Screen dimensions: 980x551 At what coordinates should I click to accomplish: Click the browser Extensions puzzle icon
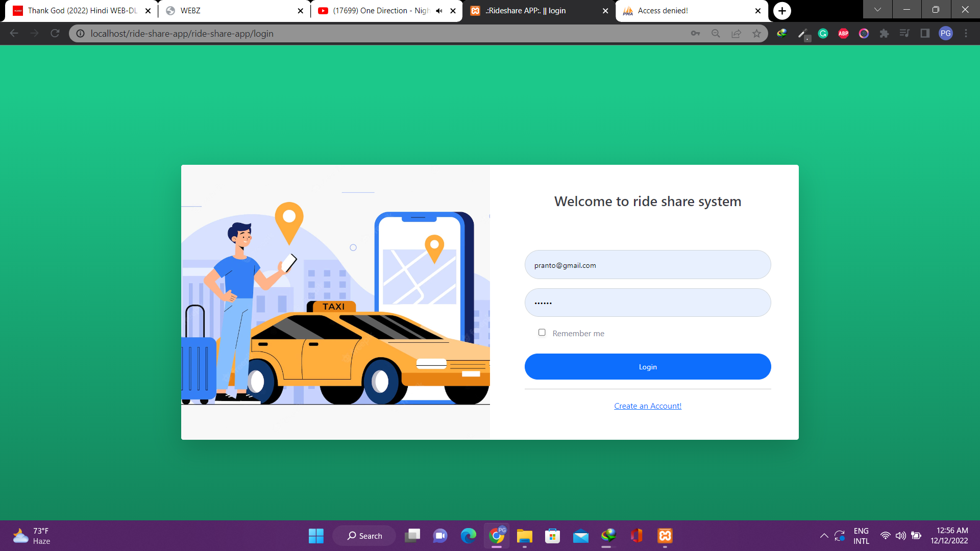pyautogui.click(x=884, y=33)
